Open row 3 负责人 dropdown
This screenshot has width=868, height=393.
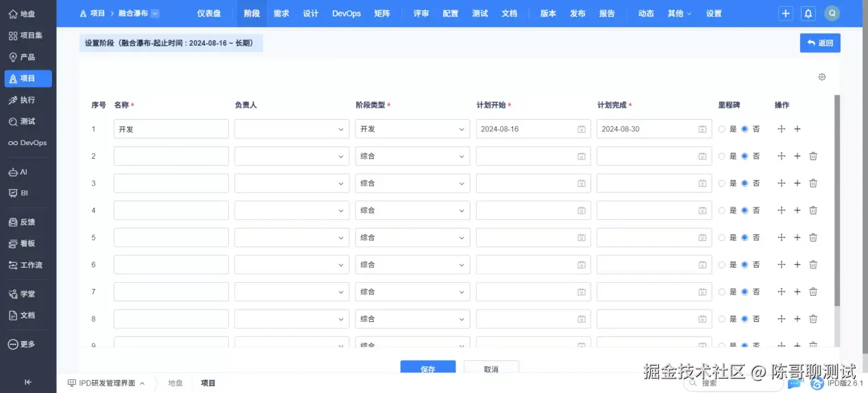292,183
